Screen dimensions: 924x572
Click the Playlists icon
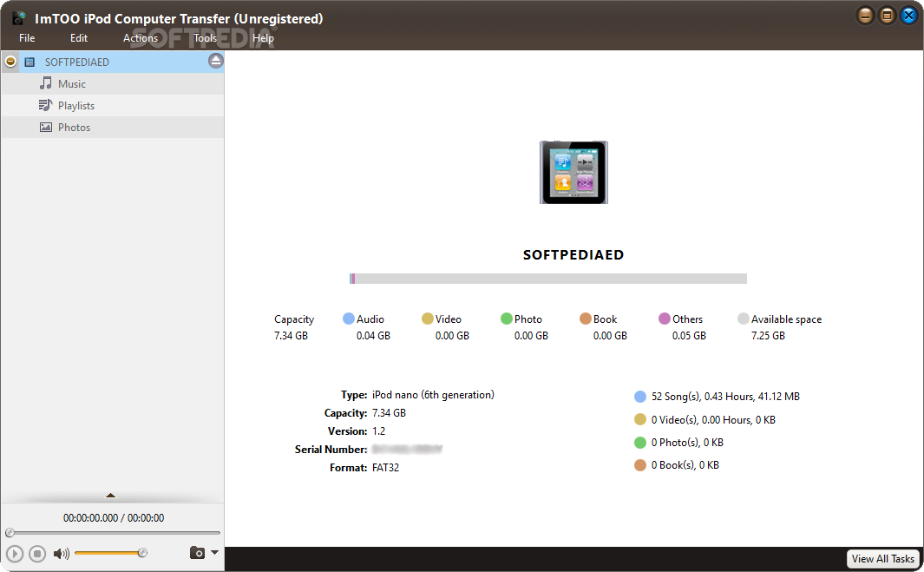pyautogui.click(x=45, y=105)
